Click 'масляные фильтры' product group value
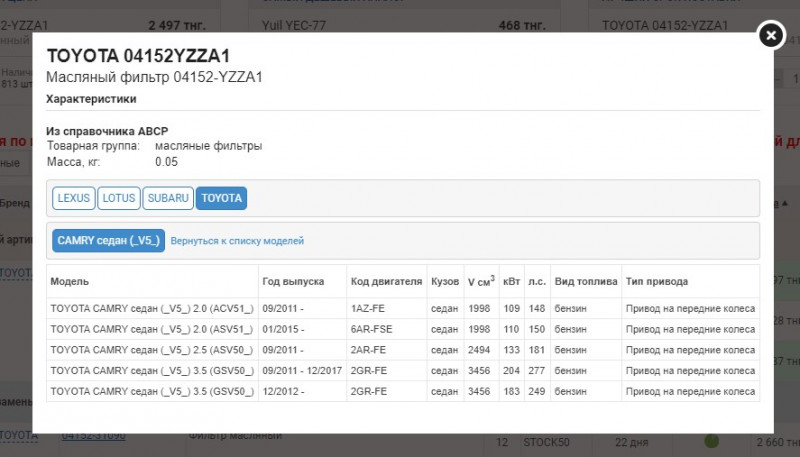Image resolution: width=800 pixels, height=457 pixels. click(209, 146)
